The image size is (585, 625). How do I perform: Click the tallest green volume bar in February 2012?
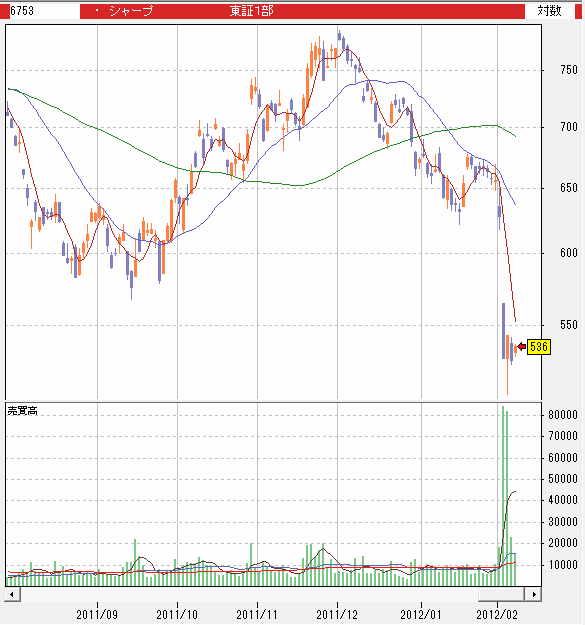pyautogui.click(x=503, y=496)
